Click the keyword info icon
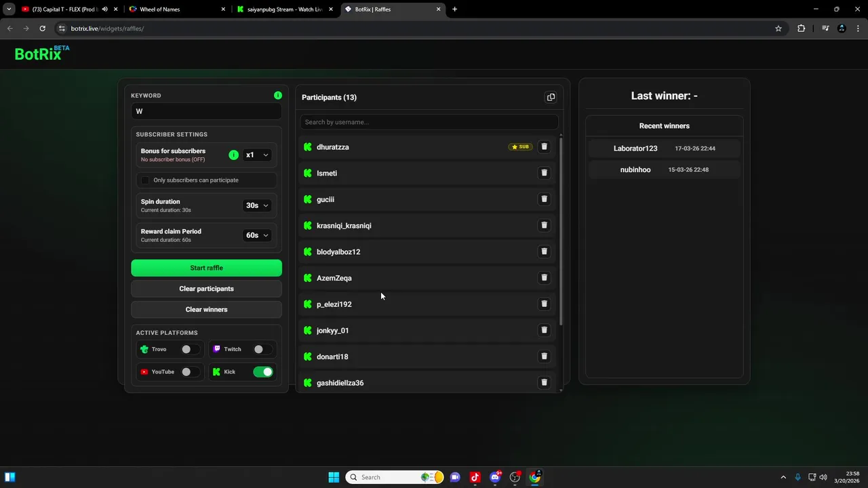 277,96
